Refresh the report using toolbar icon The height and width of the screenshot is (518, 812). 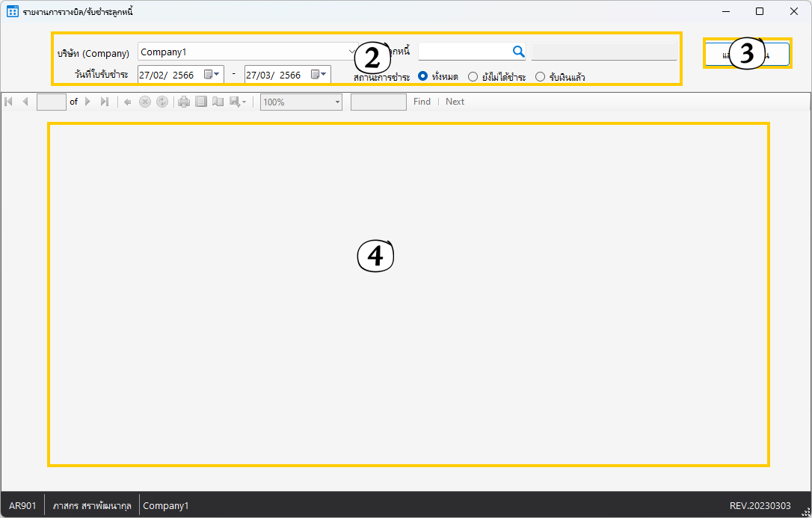162,102
